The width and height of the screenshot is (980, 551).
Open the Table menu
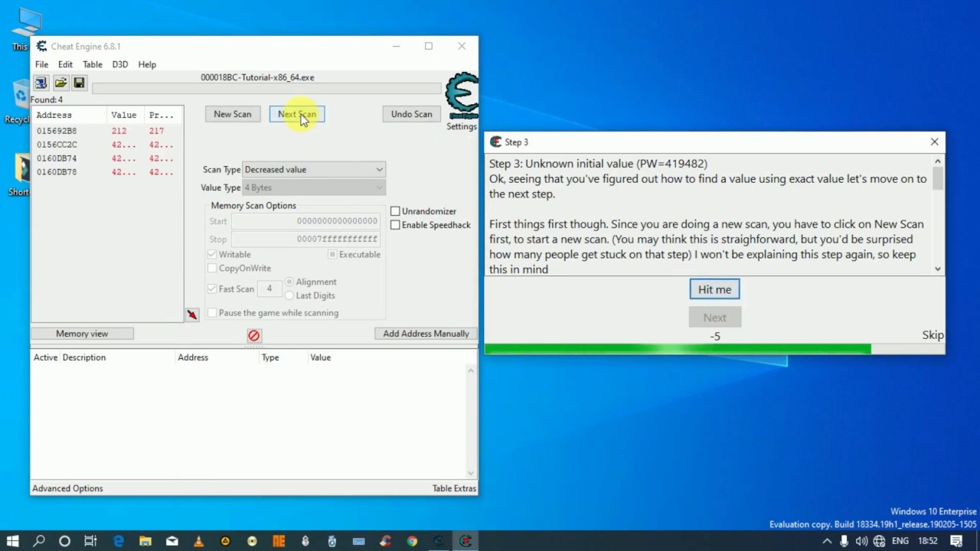93,64
